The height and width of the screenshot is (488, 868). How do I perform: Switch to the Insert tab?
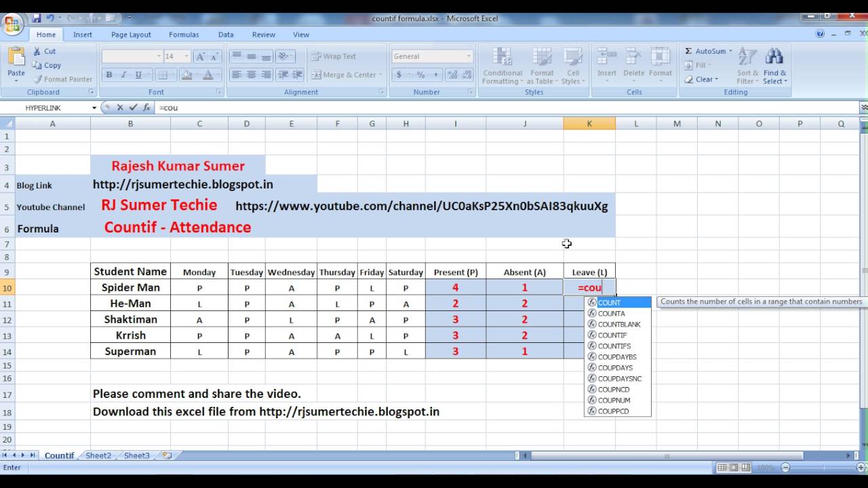pos(83,35)
